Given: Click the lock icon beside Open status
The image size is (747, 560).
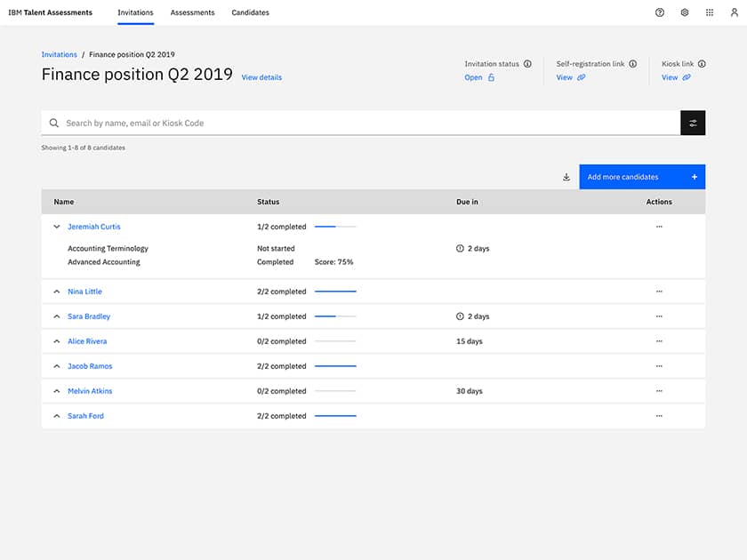Looking at the screenshot, I should 492,77.
